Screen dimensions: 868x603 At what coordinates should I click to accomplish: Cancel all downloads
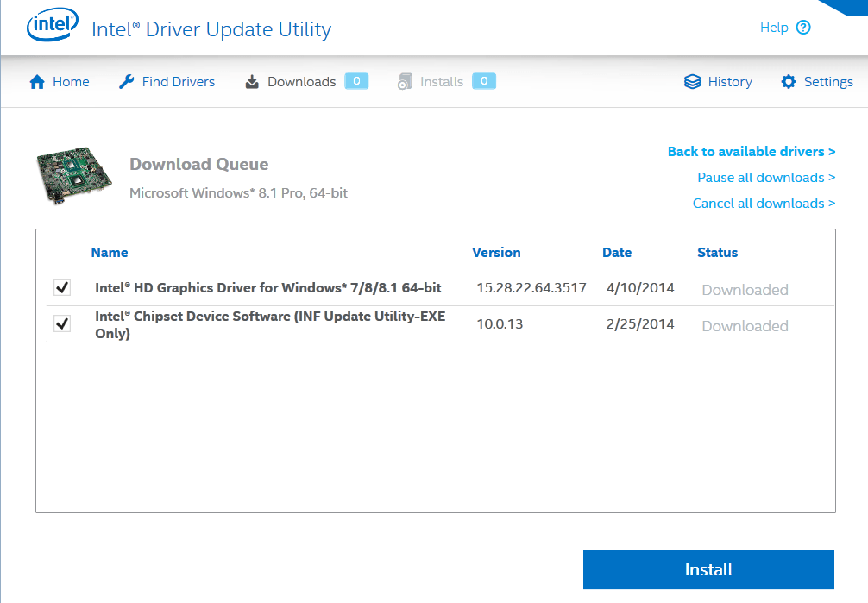tap(764, 204)
